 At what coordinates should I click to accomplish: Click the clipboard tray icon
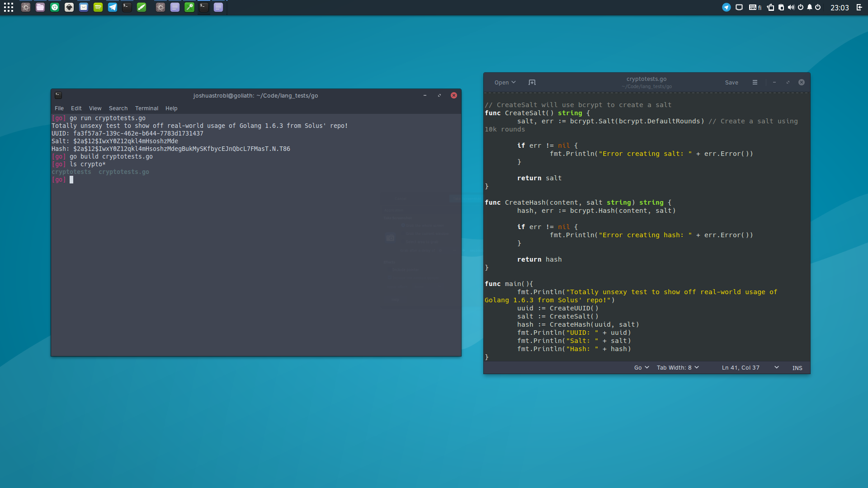[781, 7]
